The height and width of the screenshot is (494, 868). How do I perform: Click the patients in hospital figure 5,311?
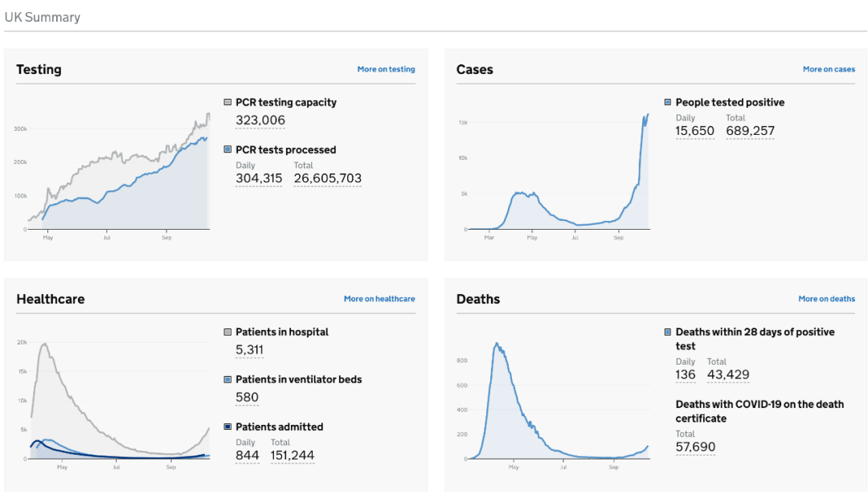pyautogui.click(x=249, y=349)
